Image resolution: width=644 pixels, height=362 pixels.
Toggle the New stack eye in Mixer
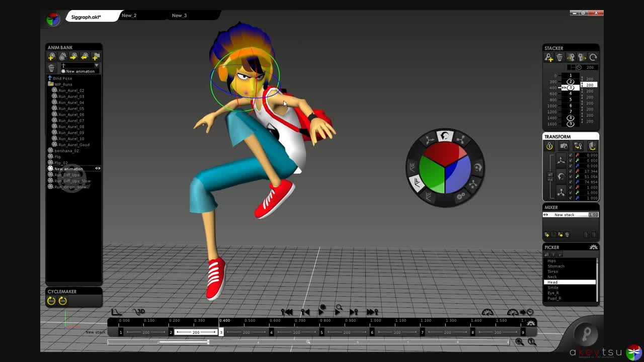pos(546,215)
